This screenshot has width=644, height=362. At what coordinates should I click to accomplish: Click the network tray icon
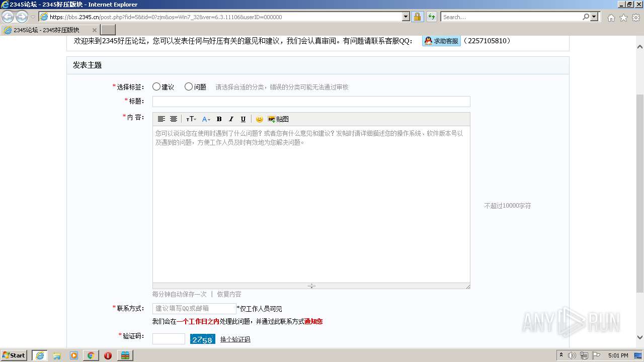[584, 355]
